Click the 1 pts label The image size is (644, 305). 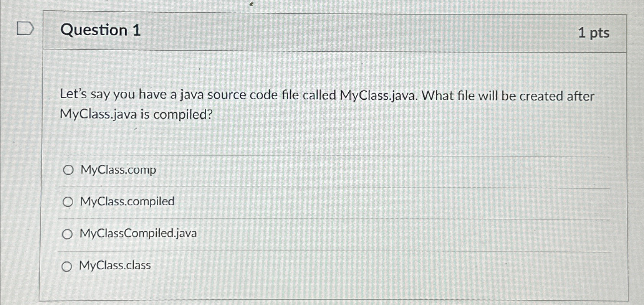tap(594, 33)
